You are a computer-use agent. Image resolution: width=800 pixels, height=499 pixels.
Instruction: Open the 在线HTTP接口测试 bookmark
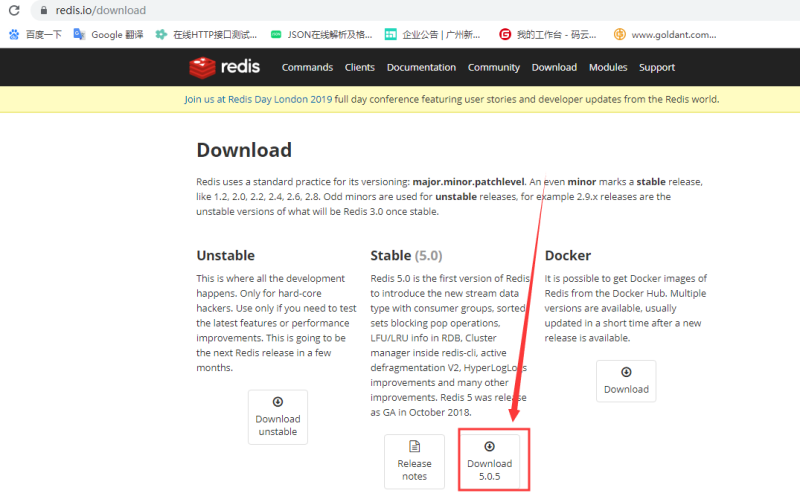coord(206,35)
